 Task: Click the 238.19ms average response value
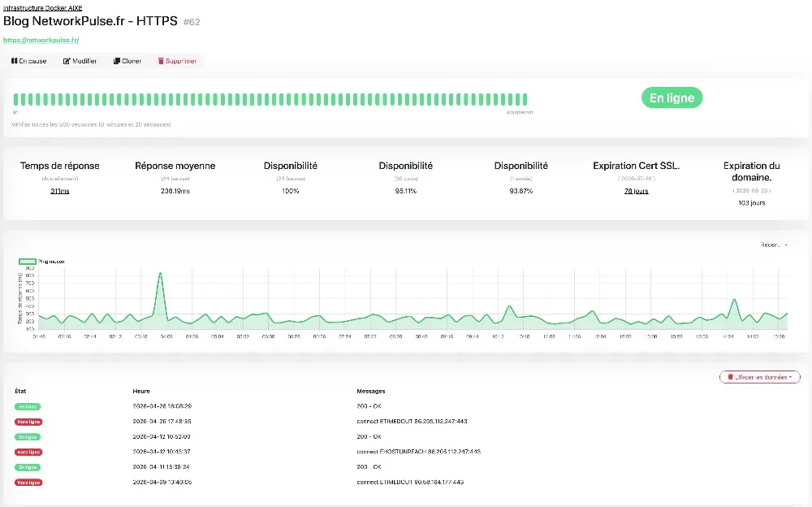pos(175,191)
